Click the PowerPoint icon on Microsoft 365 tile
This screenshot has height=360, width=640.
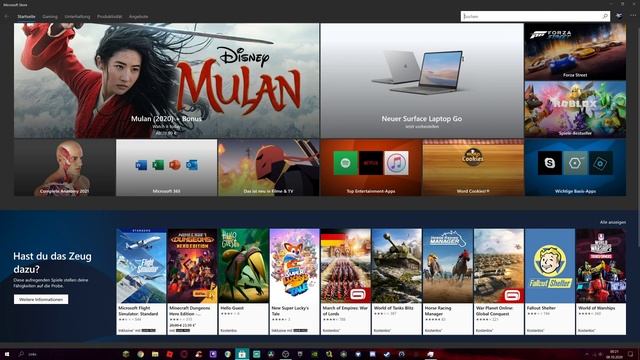click(175, 165)
